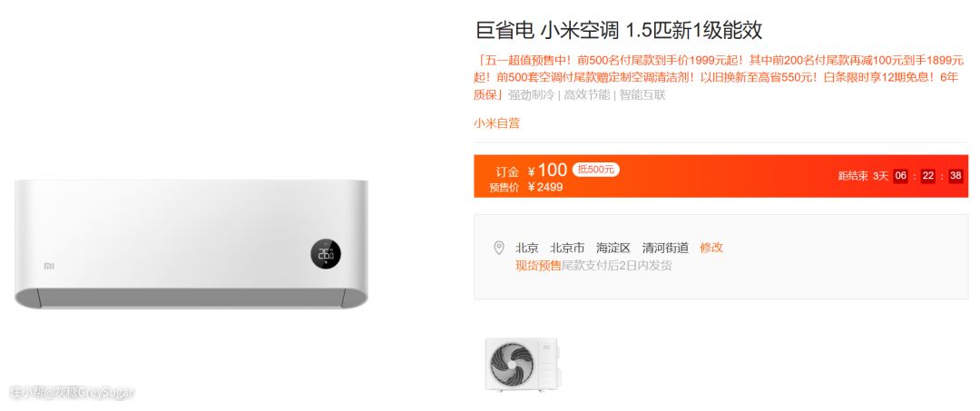Click the ¥2499 presale price

click(x=545, y=187)
